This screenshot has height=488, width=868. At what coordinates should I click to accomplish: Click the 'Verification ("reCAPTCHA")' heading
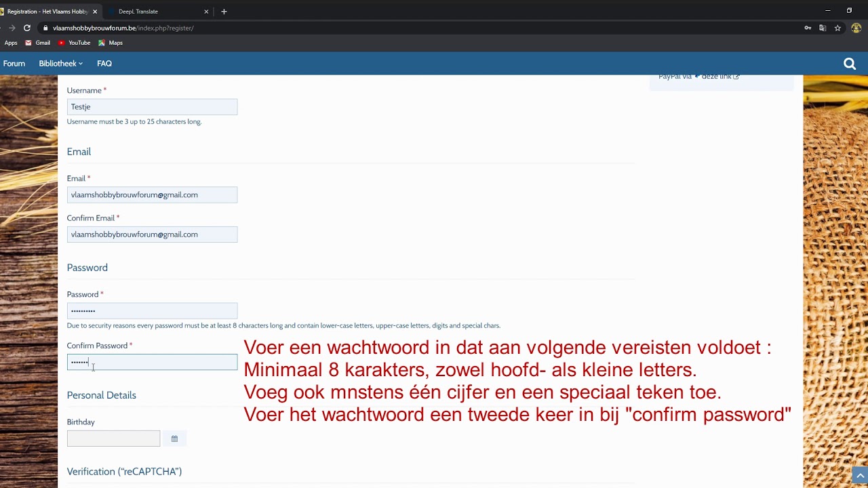click(x=124, y=472)
